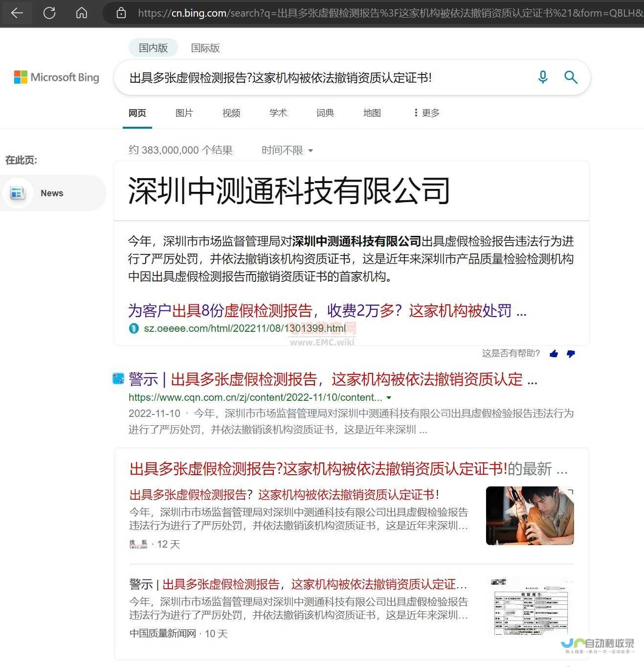Switch to the 国内版 tab

coord(153,48)
